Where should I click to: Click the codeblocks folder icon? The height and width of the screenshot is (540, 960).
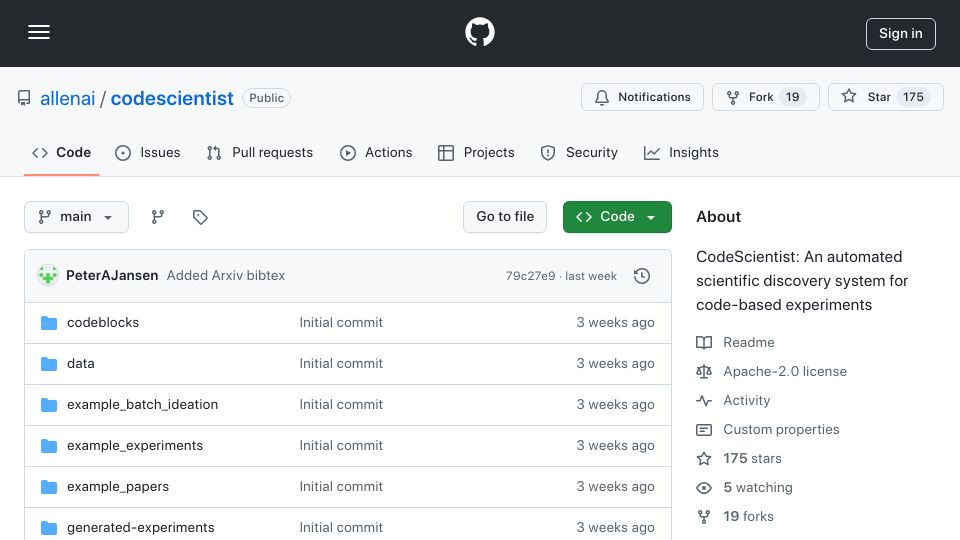pos(49,323)
